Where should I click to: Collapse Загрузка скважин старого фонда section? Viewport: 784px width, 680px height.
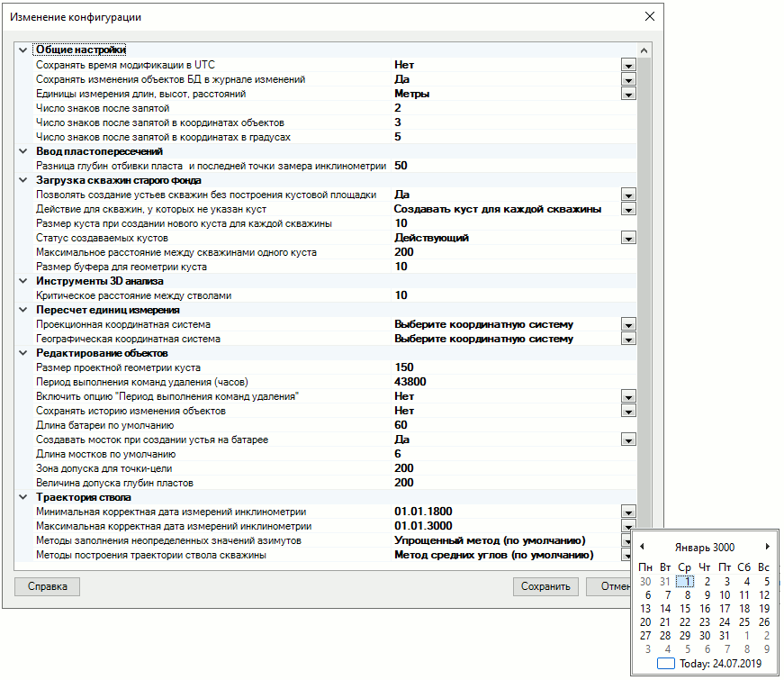(x=23, y=180)
